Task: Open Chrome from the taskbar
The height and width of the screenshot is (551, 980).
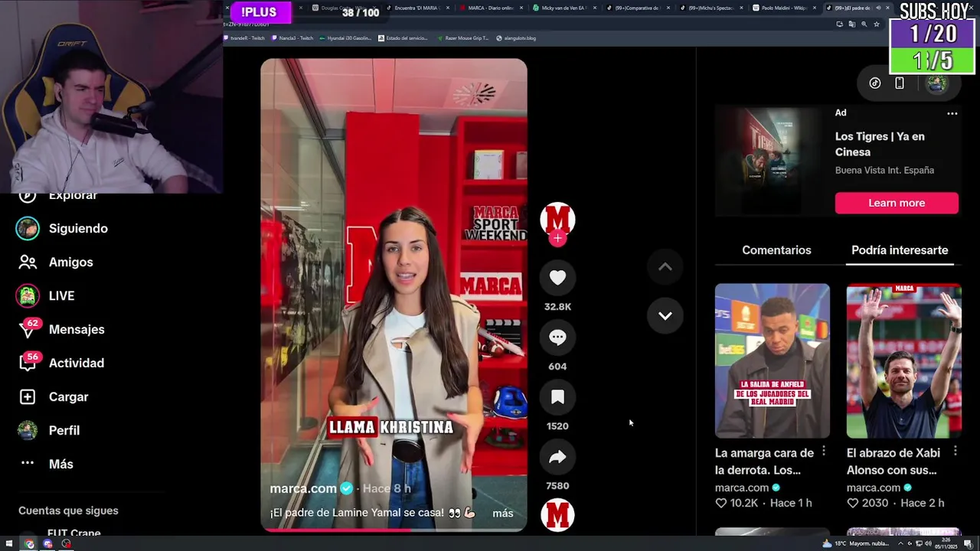Action: pos(29,544)
